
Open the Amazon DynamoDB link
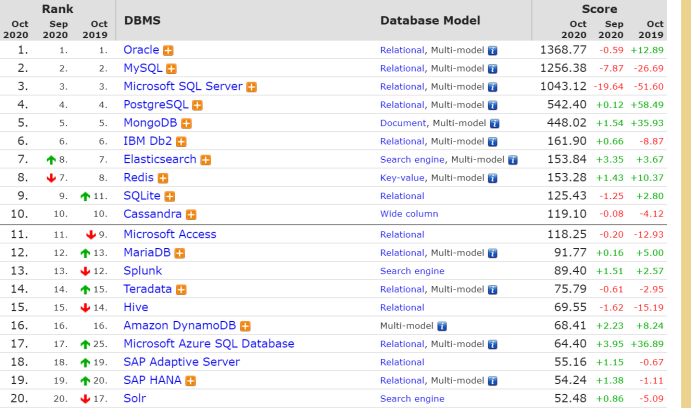coord(180,325)
